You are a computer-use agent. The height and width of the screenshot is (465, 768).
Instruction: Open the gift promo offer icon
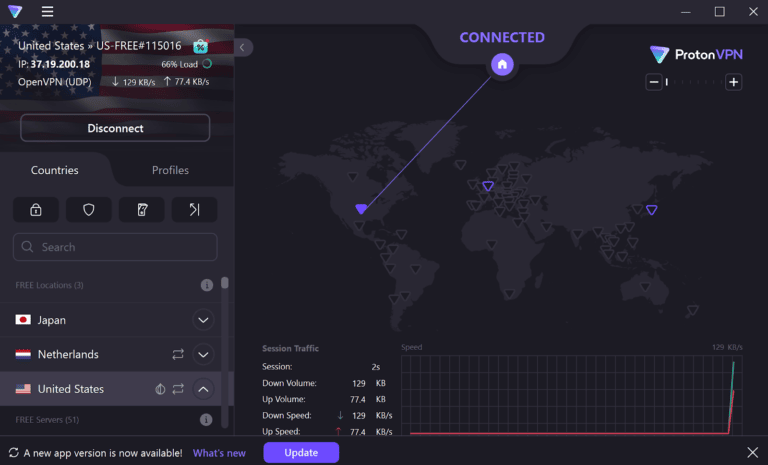(x=200, y=47)
